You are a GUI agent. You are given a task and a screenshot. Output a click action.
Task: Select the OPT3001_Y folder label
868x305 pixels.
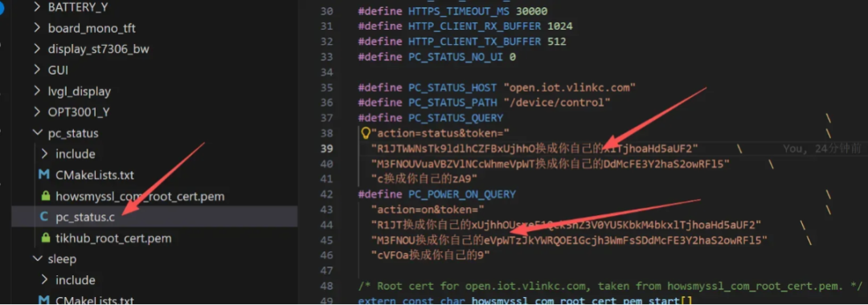(x=79, y=112)
